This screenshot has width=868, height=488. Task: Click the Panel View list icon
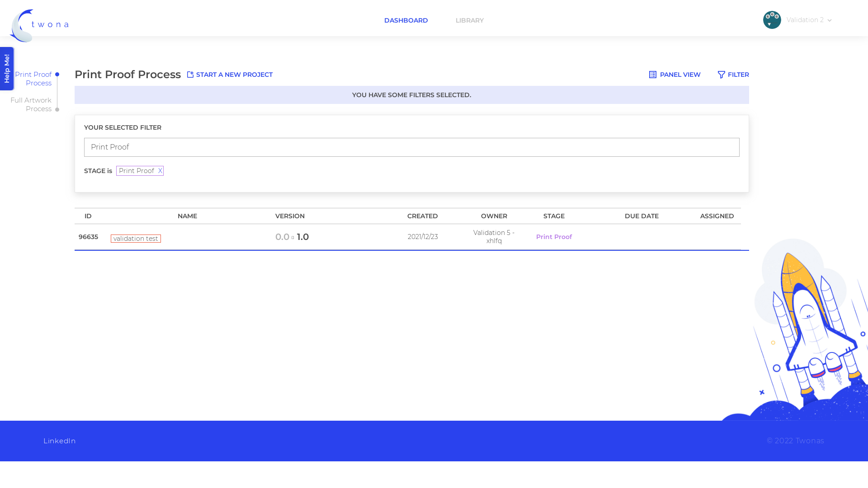point(652,75)
